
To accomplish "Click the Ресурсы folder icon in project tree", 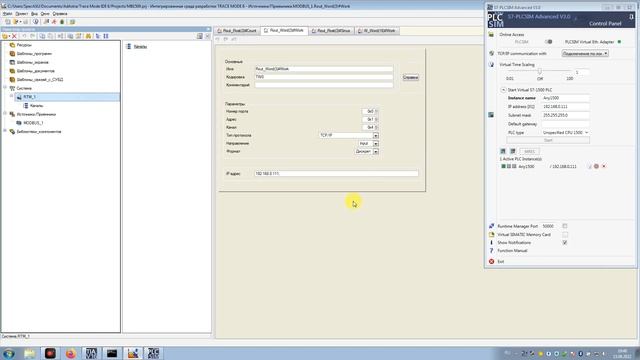I will click(12, 45).
